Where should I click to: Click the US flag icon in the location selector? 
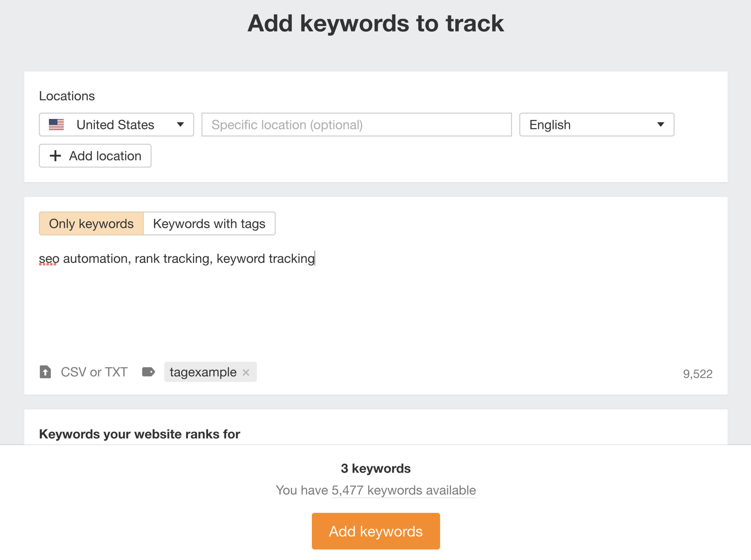tap(56, 124)
